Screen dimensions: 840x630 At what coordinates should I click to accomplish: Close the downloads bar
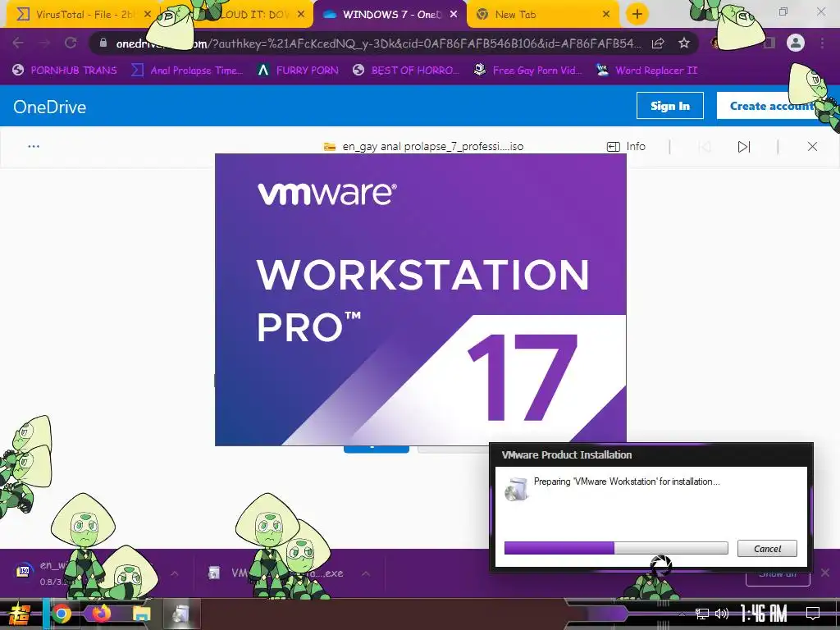tap(825, 573)
